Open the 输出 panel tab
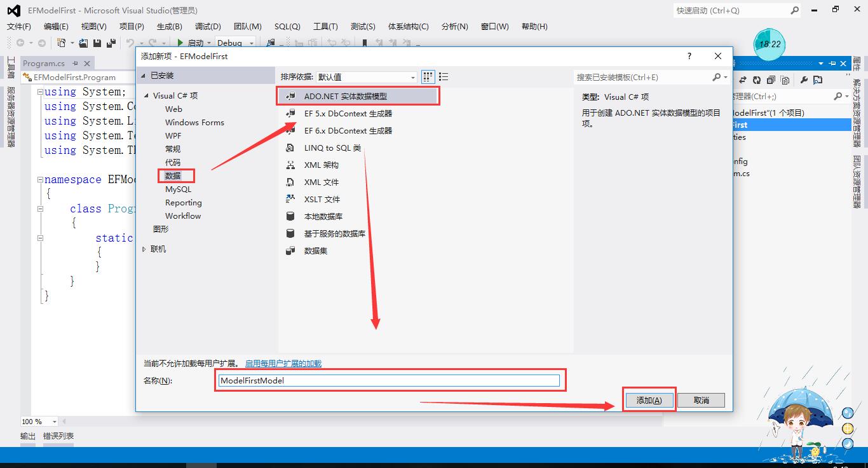The width and height of the screenshot is (868, 468). (28, 436)
